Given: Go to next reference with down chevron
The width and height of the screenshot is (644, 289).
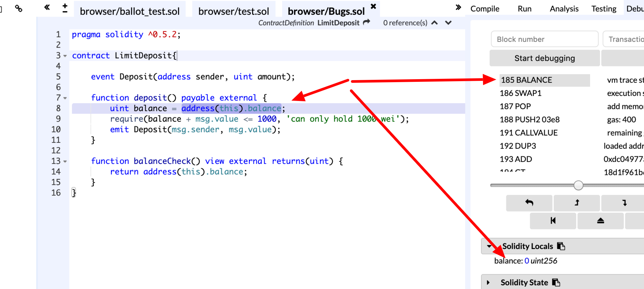Looking at the screenshot, I should point(448,23).
